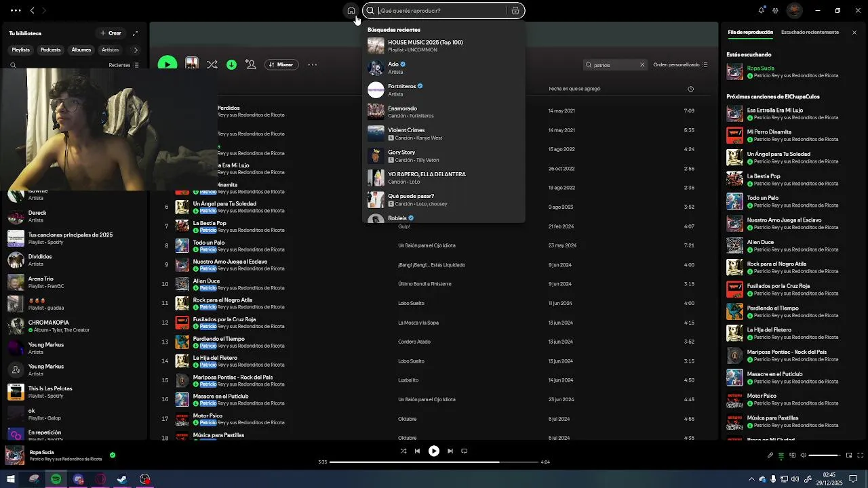Open Violent Crimes song recent search
The height and width of the screenshot is (488, 868).
pyautogui.click(x=443, y=134)
